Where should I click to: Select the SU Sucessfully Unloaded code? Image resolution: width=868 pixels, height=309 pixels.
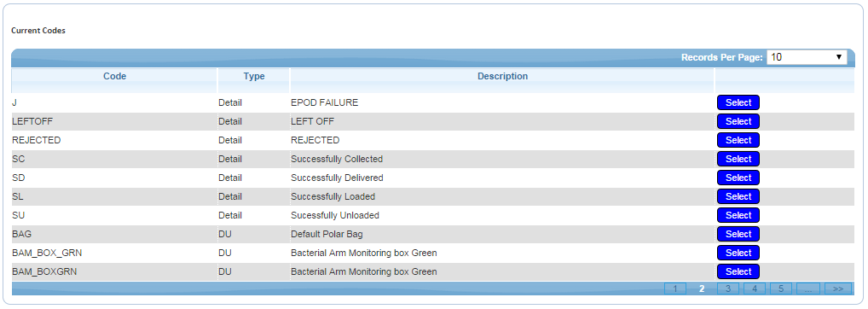pos(738,215)
